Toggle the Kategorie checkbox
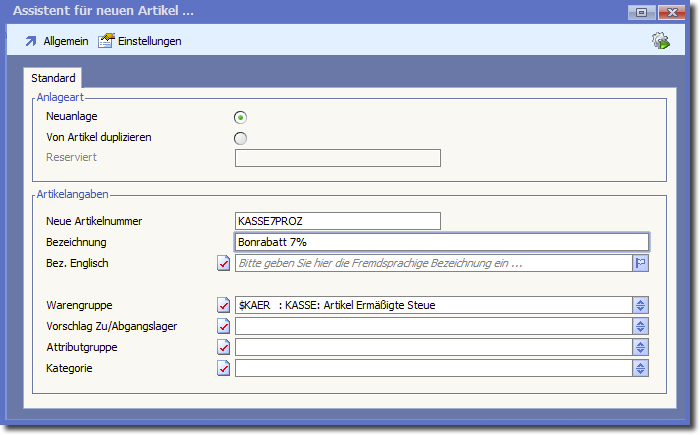The height and width of the screenshot is (435, 700). [224, 368]
